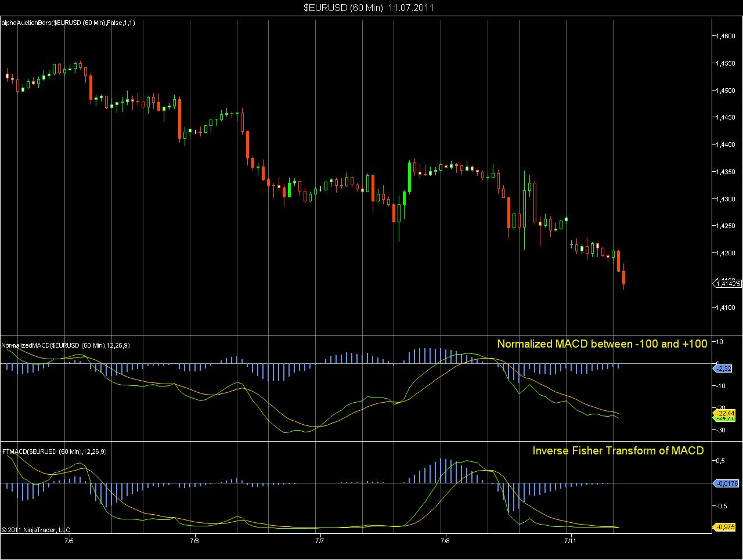
Task: Click the 1,4200 price axis label
Action: tap(725, 253)
